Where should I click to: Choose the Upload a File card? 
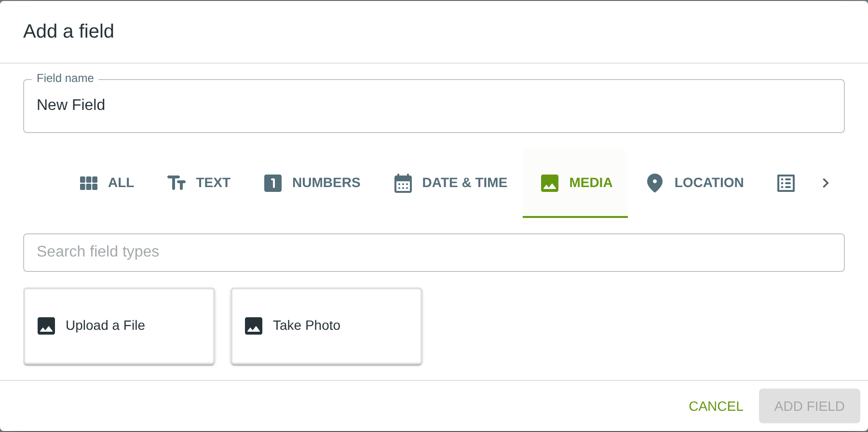pos(119,326)
